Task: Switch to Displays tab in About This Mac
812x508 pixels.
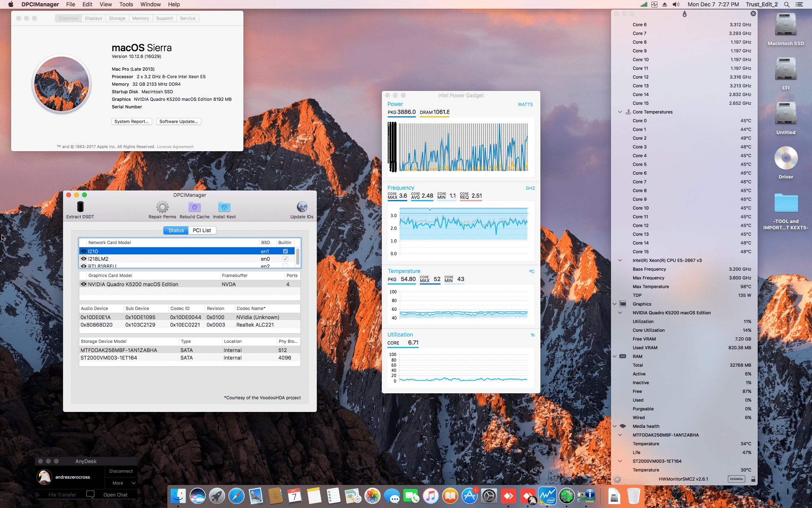Action: pos(94,18)
